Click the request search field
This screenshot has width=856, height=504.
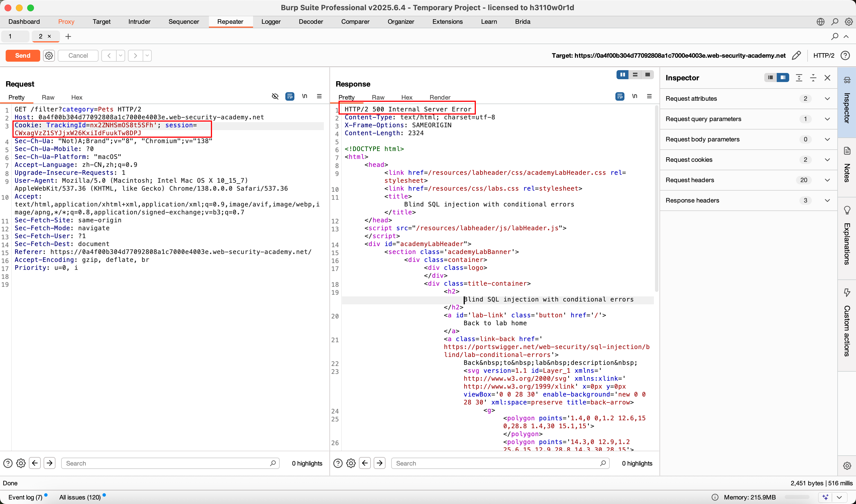pos(170,463)
